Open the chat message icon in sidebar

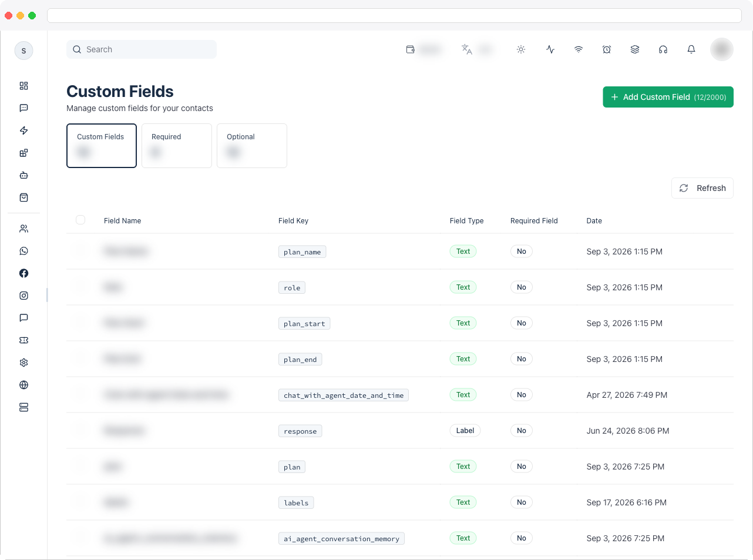click(23, 108)
